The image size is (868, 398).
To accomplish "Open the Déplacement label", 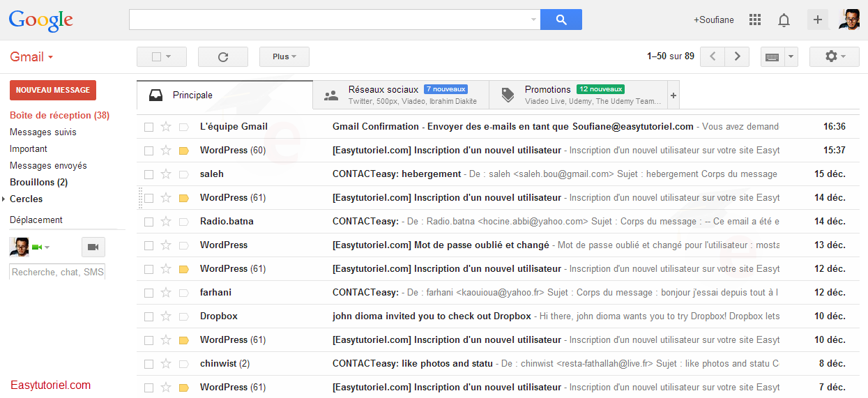I will click(x=36, y=220).
